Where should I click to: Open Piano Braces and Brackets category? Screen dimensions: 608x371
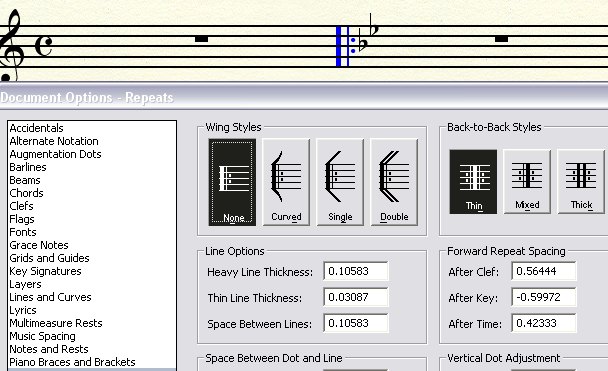click(73, 362)
